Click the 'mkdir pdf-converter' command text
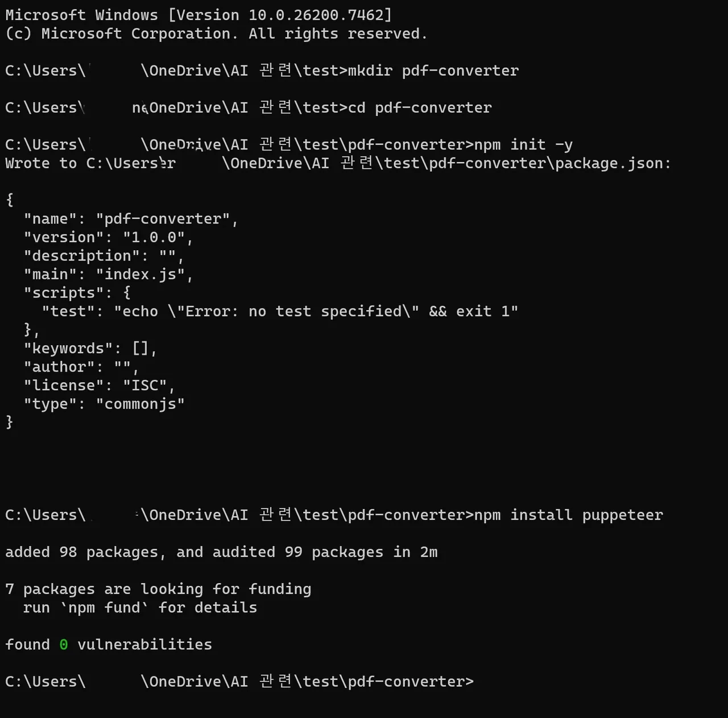 433,71
